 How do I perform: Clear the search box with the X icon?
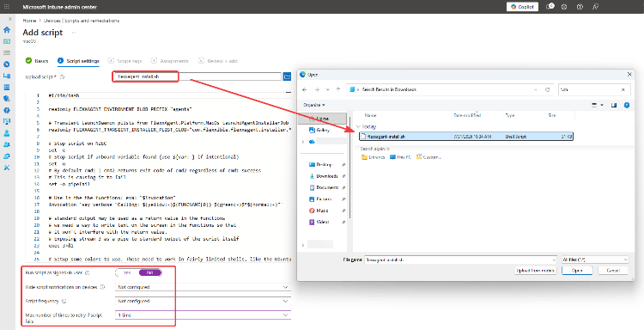(x=623, y=89)
